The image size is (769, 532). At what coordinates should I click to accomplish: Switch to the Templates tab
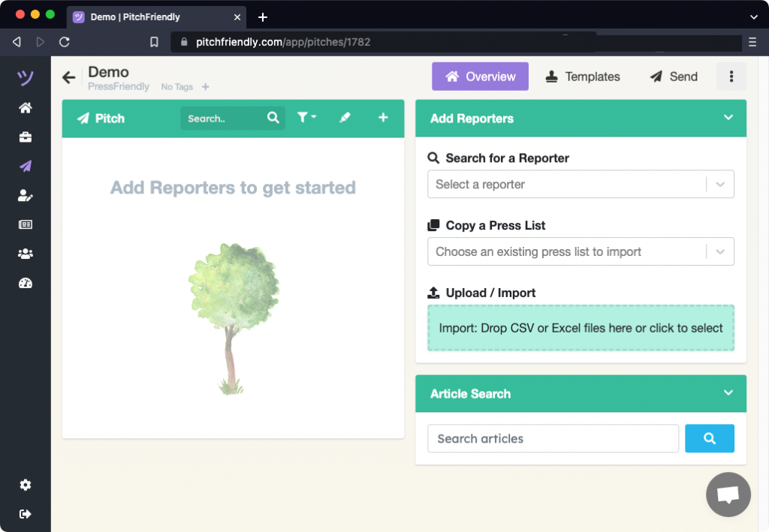[583, 77]
